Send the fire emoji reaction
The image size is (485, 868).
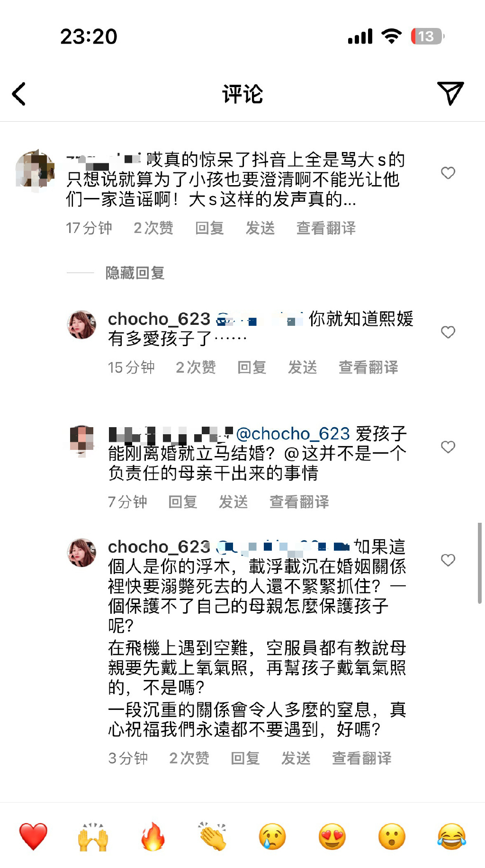click(153, 836)
